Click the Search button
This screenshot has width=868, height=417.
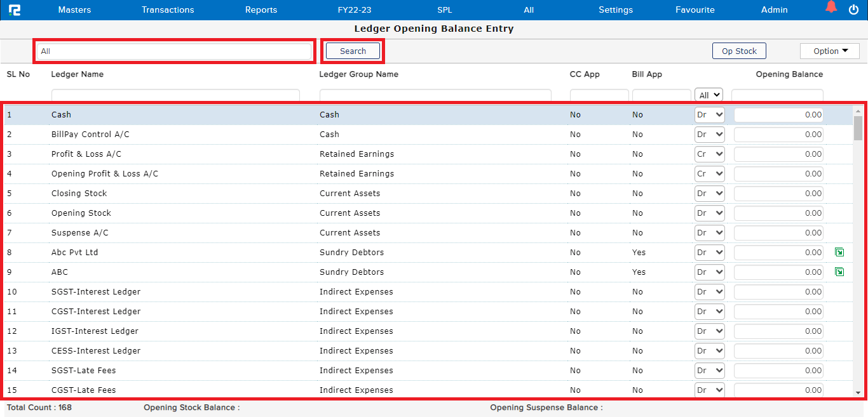point(353,51)
